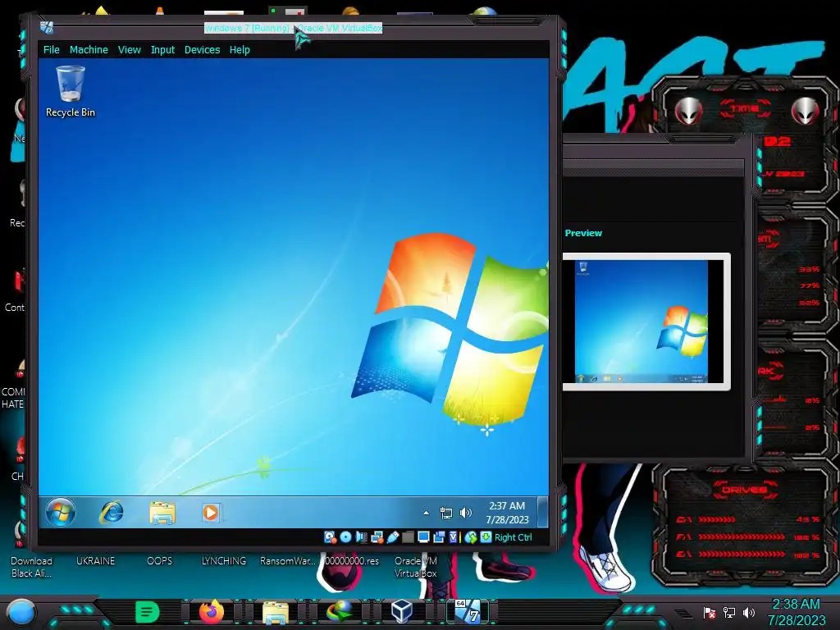This screenshot has width=840, height=630.
Task: Click the C:\ drive usage bar in DRIVES gadget
Action: click(717, 519)
